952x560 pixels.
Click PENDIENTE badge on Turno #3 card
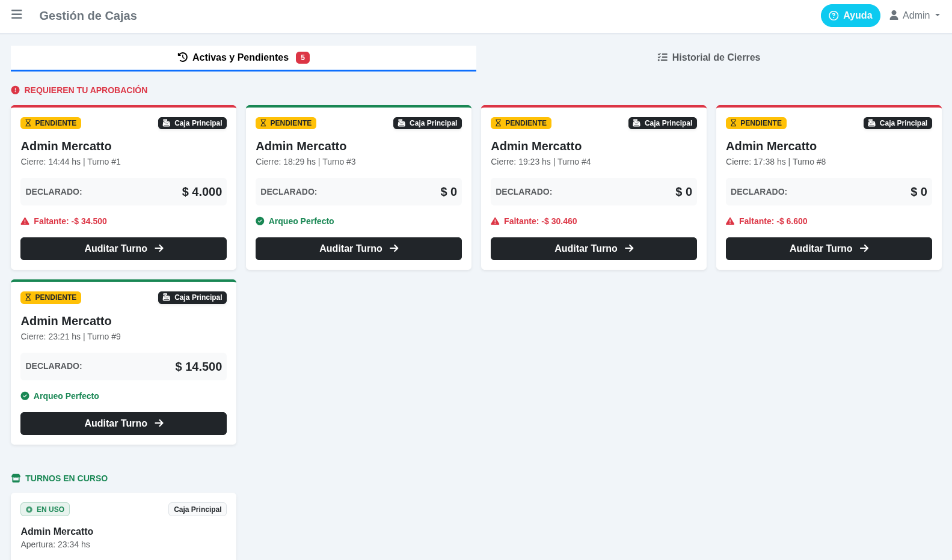point(286,123)
